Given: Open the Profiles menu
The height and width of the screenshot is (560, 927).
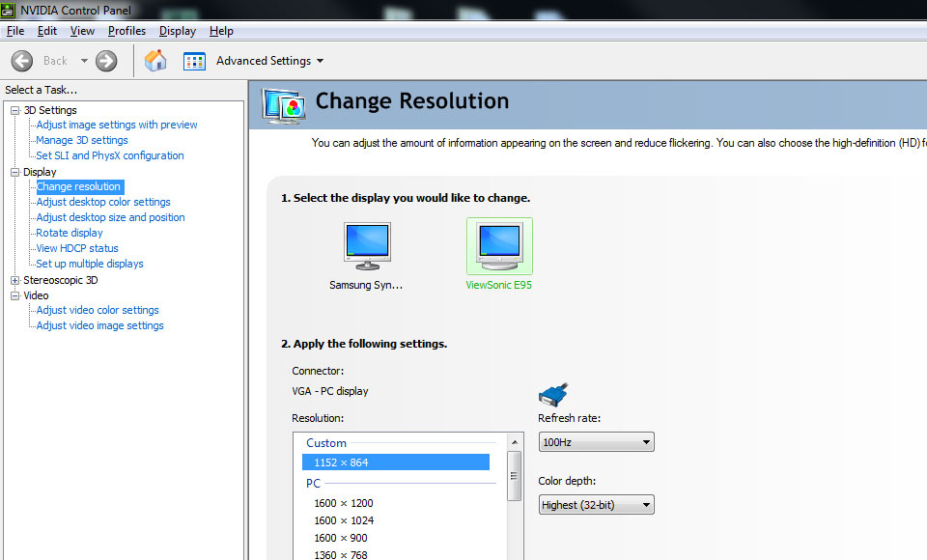Looking at the screenshot, I should (126, 31).
